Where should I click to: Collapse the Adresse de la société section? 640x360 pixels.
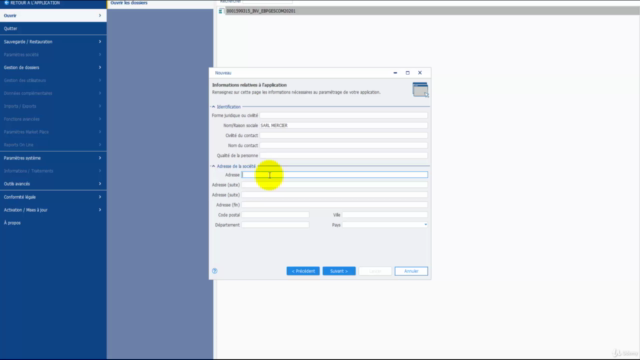click(x=213, y=166)
